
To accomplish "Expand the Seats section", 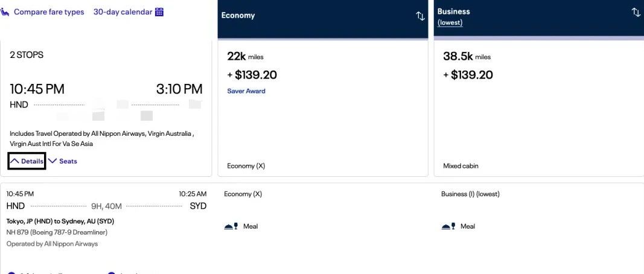I will 63,161.
